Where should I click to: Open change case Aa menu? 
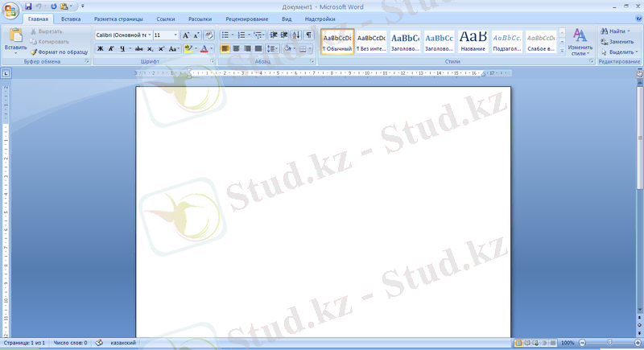click(x=173, y=48)
